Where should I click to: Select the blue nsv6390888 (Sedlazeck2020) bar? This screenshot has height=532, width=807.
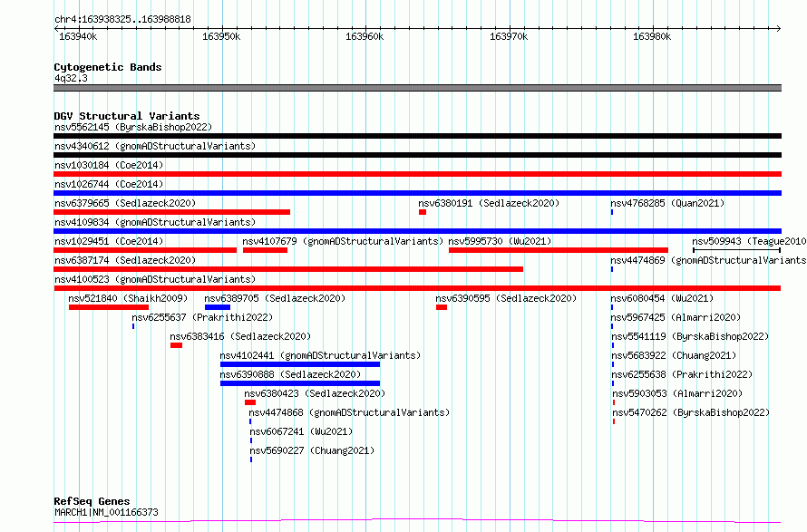[x=300, y=383]
